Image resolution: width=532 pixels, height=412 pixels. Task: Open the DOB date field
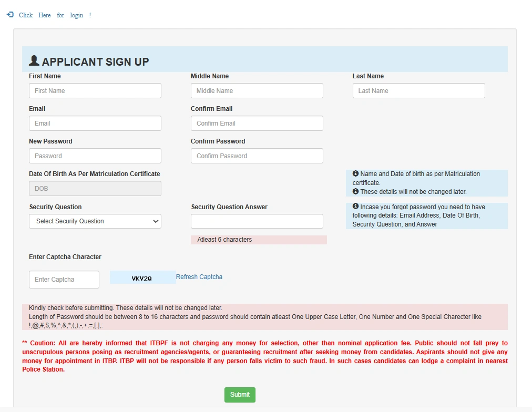(95, 189)
